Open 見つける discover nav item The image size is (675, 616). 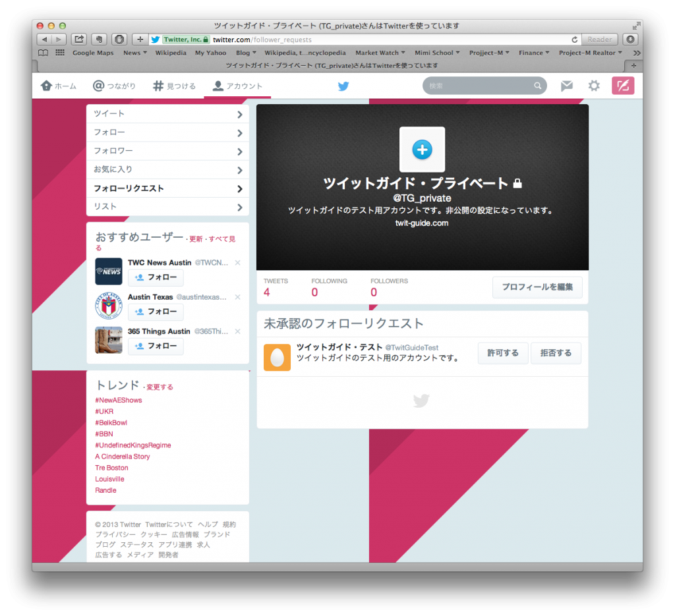pos(174,86)
